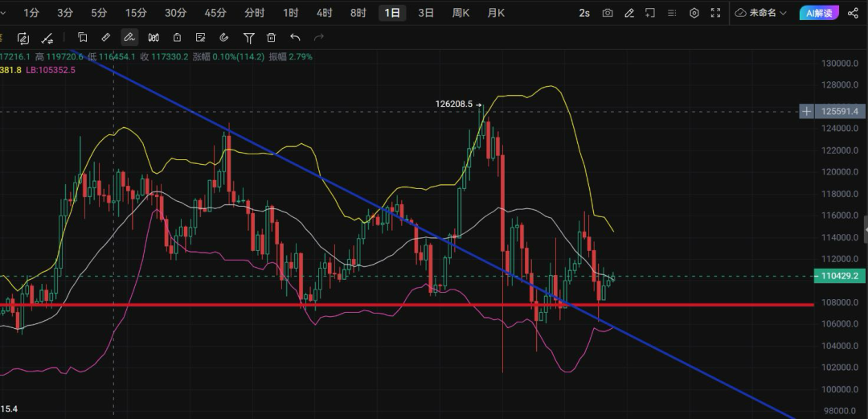Screen dimensions: 868x419
Task: Open the funnel filter tool
Action: tap(249, 38)
